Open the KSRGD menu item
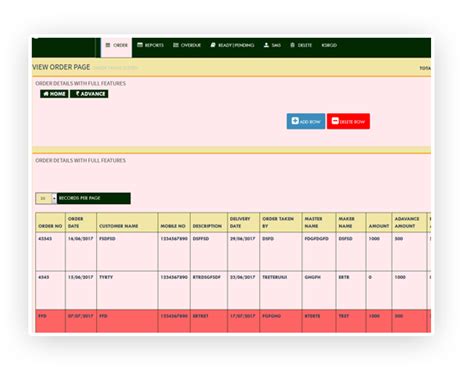Screen dimensions: 474x367 [329, 45]
